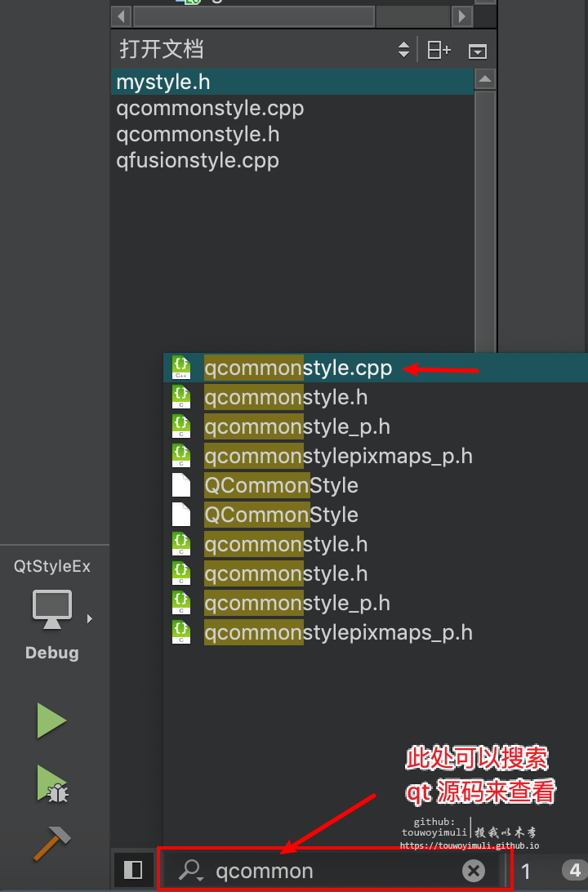
Task: Choose qcommonstyle.cpp in locator results
Action: (x=376, y=368)
